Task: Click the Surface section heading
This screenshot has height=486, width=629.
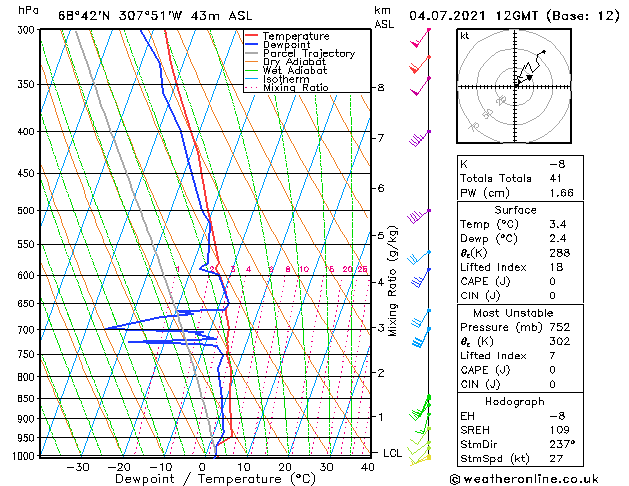Action: 515,210
